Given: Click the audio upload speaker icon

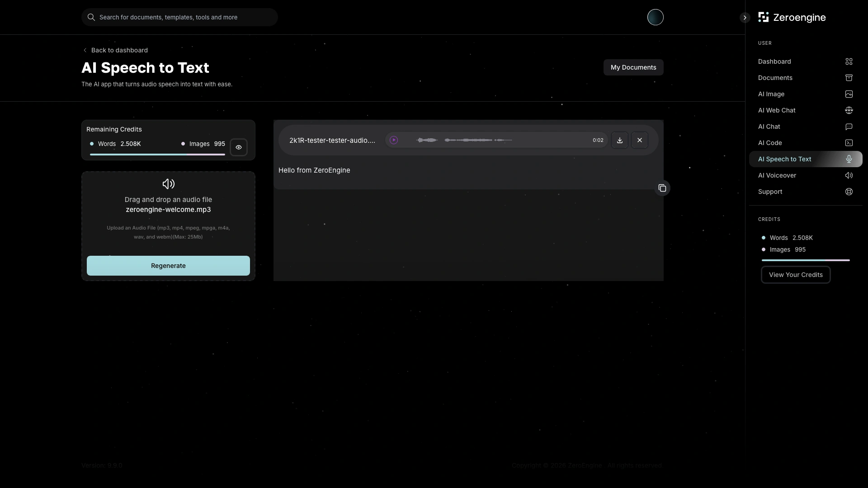Looking at the screenshot, I should (168, 184).
